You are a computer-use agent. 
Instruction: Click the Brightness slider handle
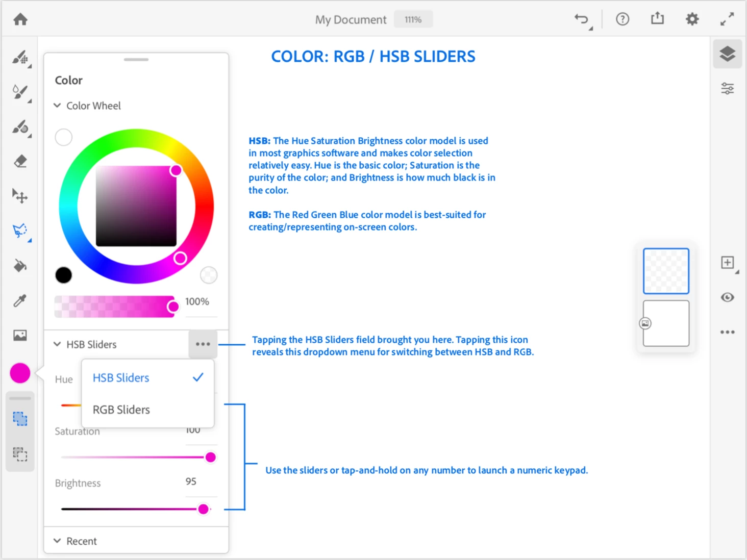[203, 509]
